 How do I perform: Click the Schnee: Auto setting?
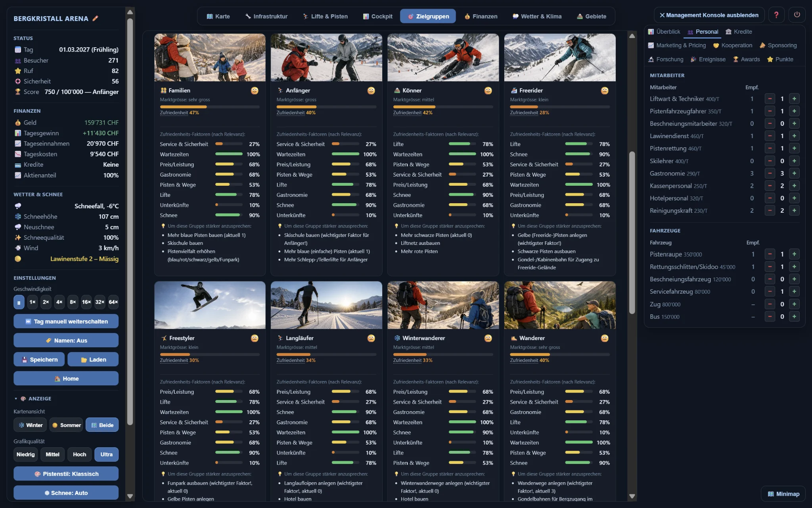click(x=66, y=493)
